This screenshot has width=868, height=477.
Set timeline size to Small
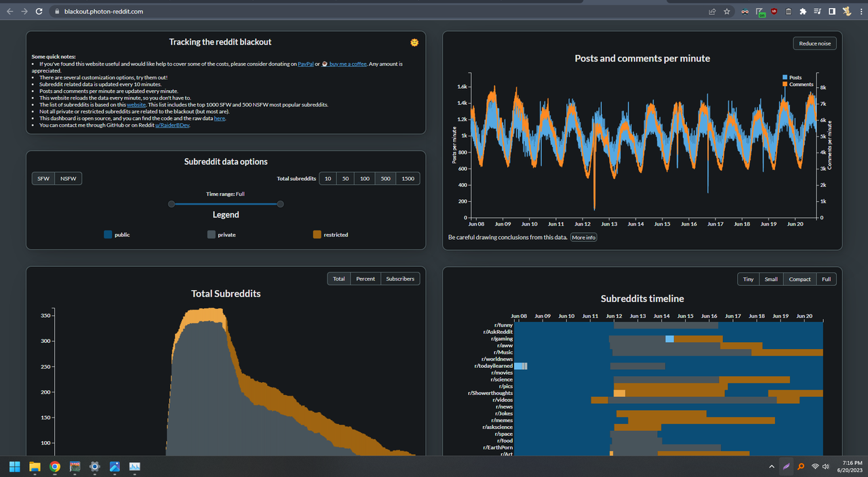click(771, 279)
